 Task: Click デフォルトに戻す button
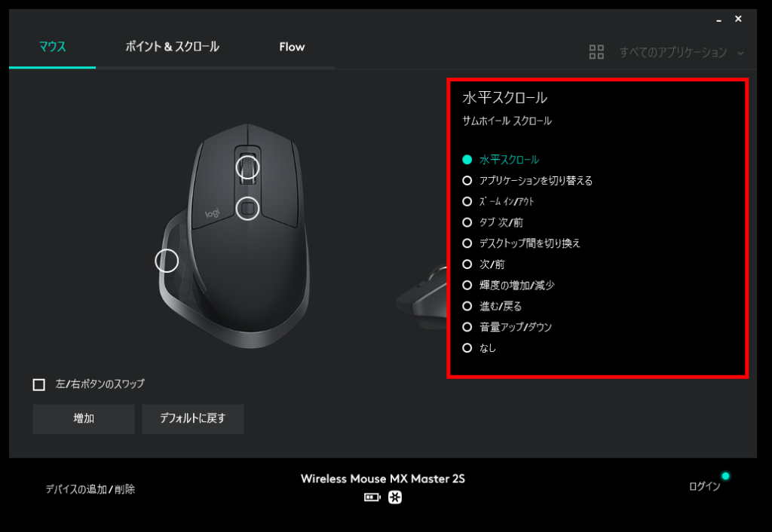point(193,419)
